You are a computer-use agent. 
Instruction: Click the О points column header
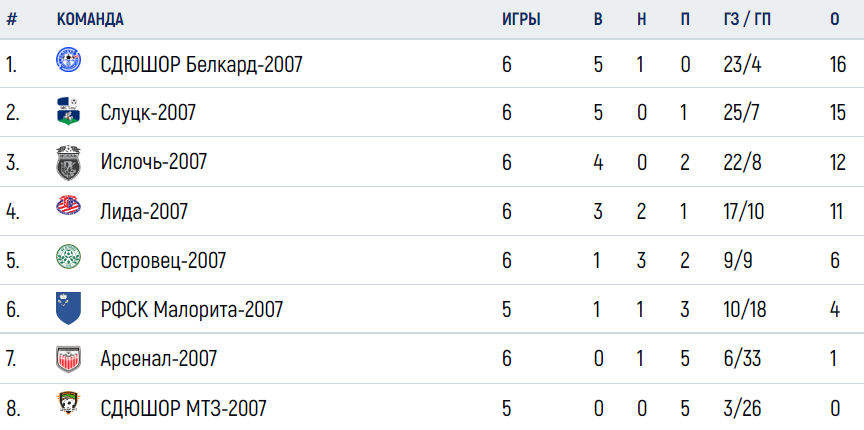pyautogui.click(x=835, y=19)
